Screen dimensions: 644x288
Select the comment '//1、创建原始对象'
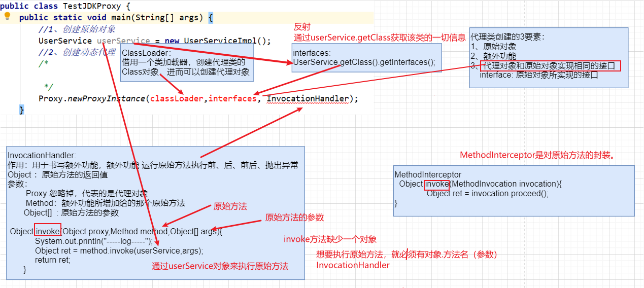click(x=77, y=29)
